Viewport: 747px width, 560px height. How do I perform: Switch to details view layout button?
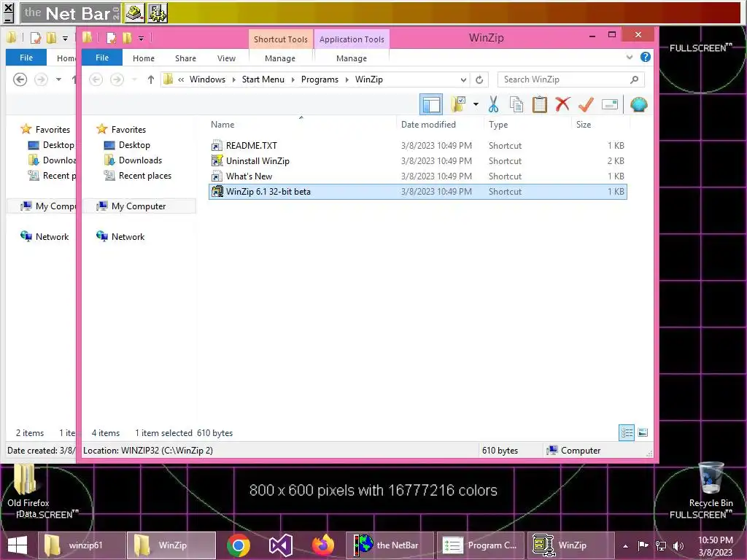[627, 432]
